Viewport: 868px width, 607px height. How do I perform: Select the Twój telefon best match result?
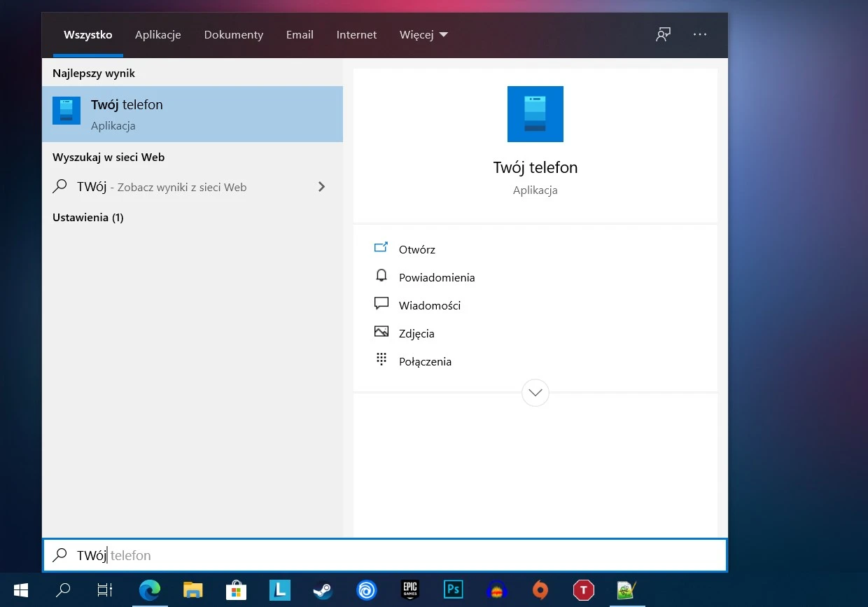coord(192,114)
